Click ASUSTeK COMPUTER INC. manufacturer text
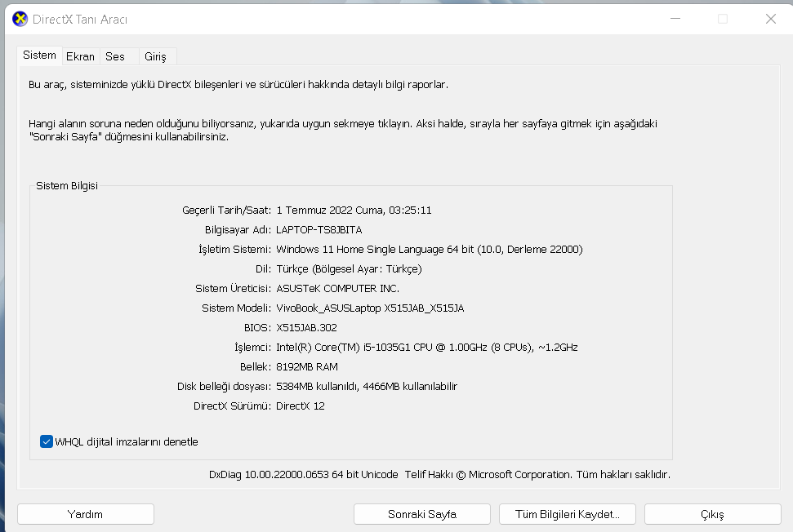The height and width of the screenshot is (532, 793). (338, 289)
